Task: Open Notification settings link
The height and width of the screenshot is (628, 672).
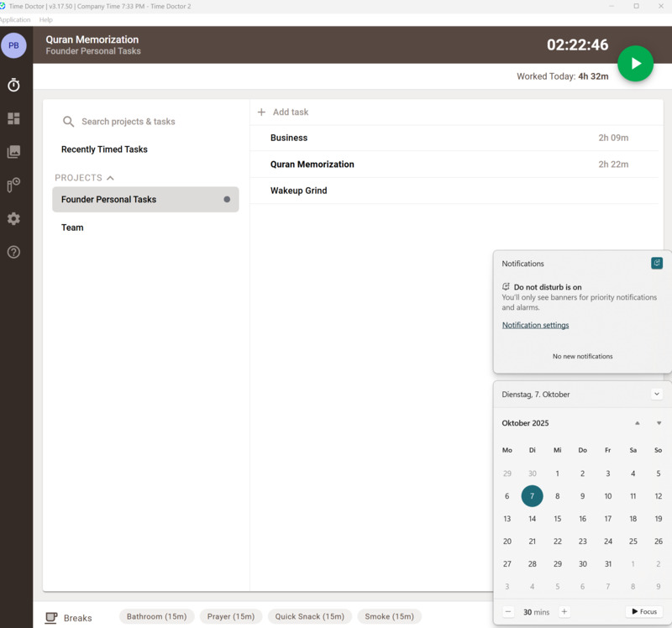Action: (x=535, y=325)
